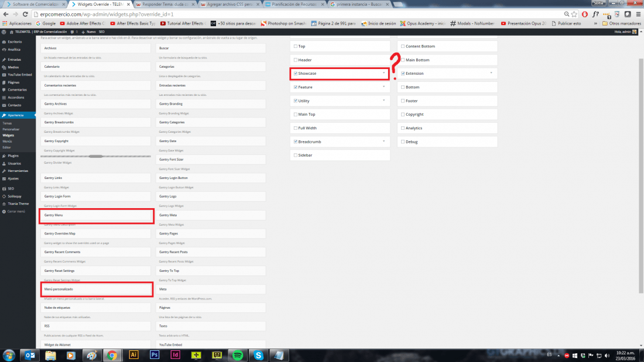Uncheck the Utility position checkbox
This screenshot has height=362, width=644.
pyautogui.click(x=295, y=101)
